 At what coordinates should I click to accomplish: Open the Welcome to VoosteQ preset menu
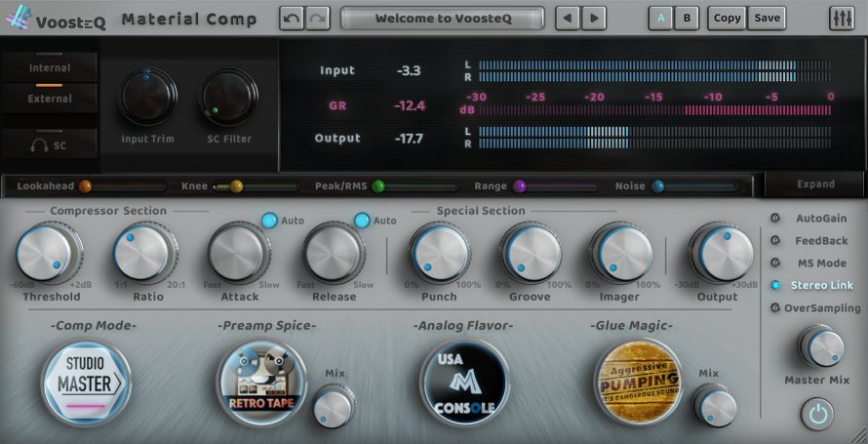[444, 19]
